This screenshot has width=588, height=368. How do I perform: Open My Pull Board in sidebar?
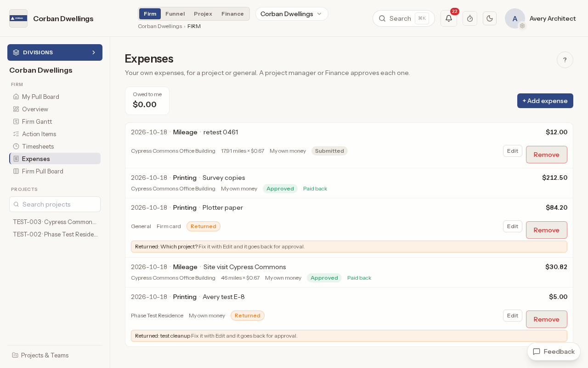[55, 97]
